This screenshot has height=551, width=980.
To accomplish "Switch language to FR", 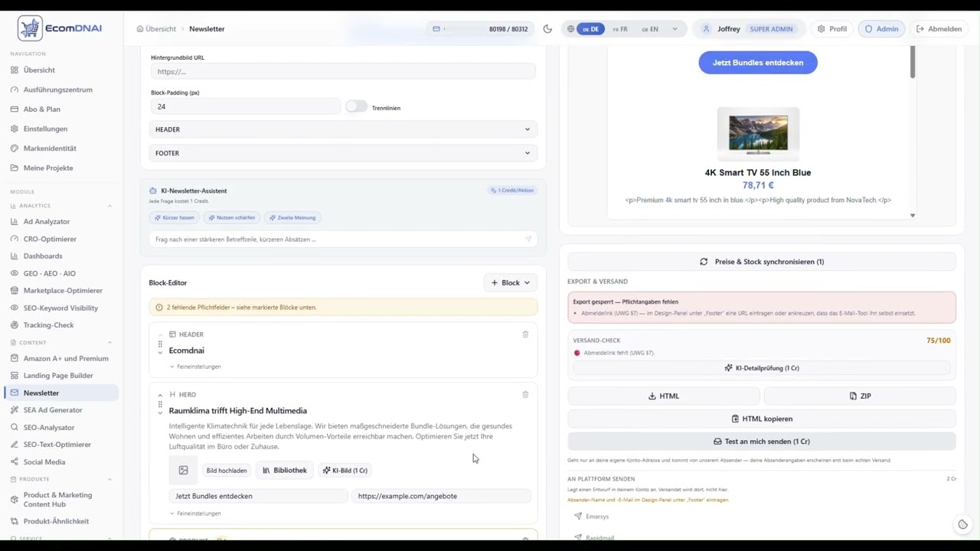I will pyautogui.click(x=620, y=29).
